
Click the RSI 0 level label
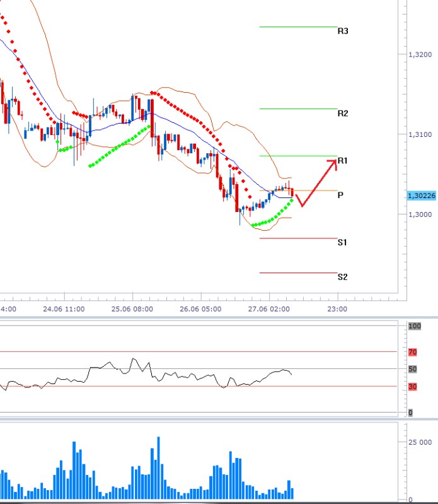(x=410, y=413)
